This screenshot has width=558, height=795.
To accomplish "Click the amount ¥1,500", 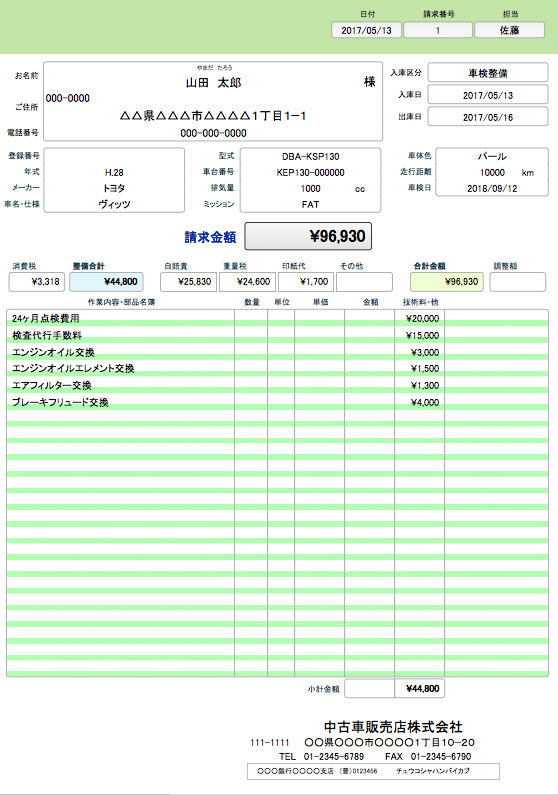I will coord(425,369).
